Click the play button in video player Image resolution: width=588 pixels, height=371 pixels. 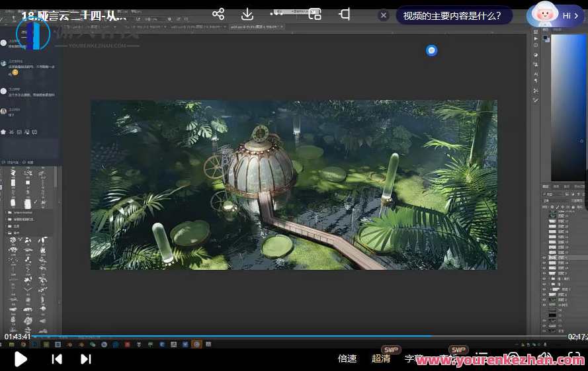pyautogui.click(x=21, y=359)
